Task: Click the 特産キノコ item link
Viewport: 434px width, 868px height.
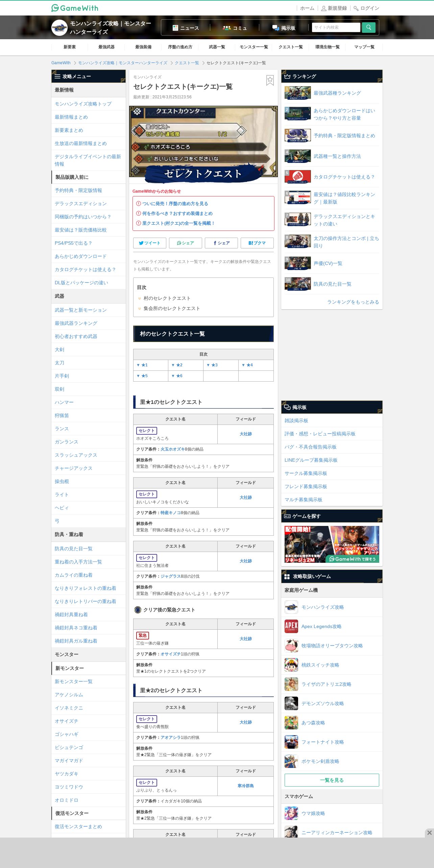Action: click(x=170, y=513)
